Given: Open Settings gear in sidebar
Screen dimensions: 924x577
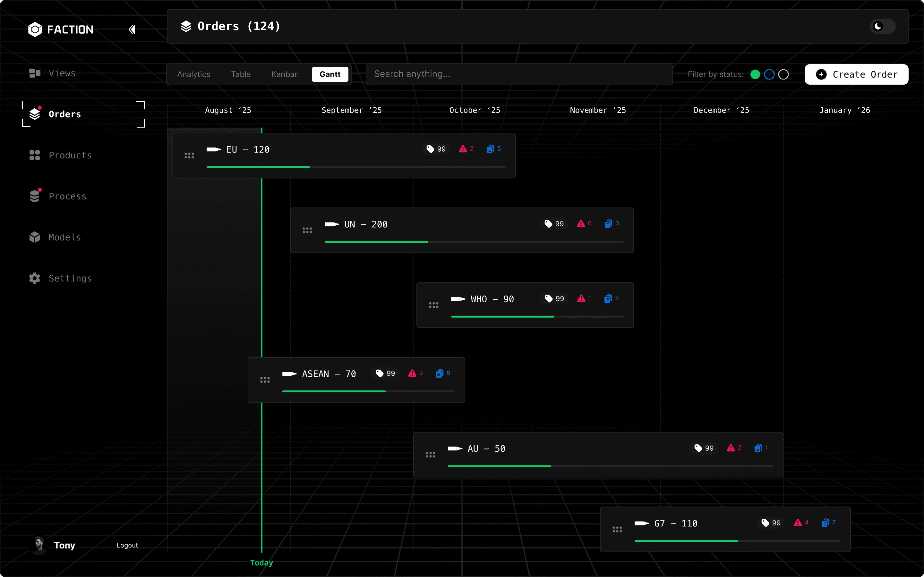Looking at the screenshot, I should coord(35,278).
